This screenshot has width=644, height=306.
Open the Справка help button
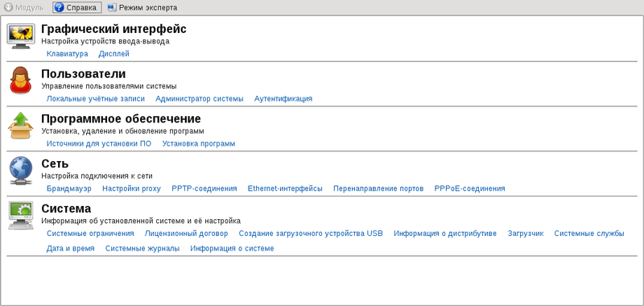[76, 7]
